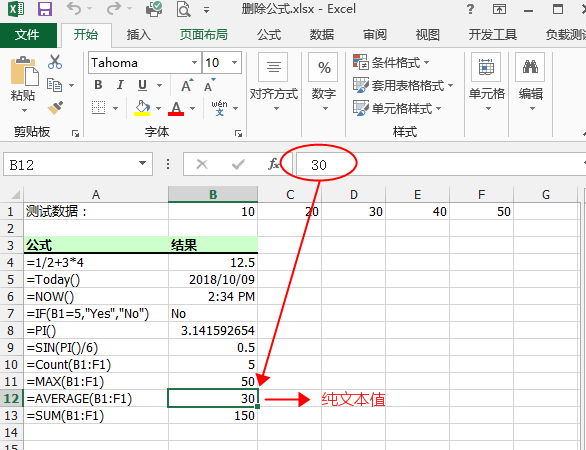Open the number format (数字) group
Viewport: 586px width, 450px height.
tap(324, 82)
